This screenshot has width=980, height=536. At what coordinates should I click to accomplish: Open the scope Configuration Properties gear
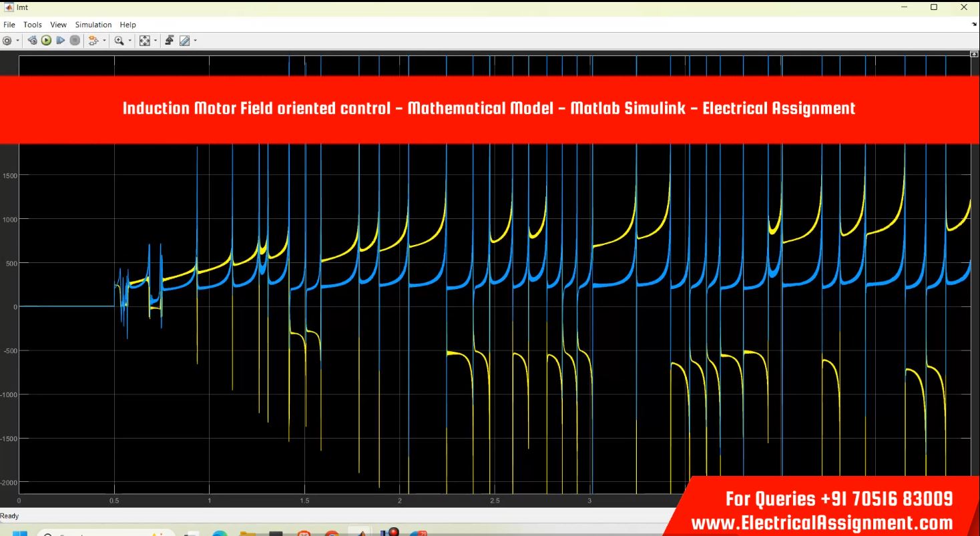(x=7, y=41)
